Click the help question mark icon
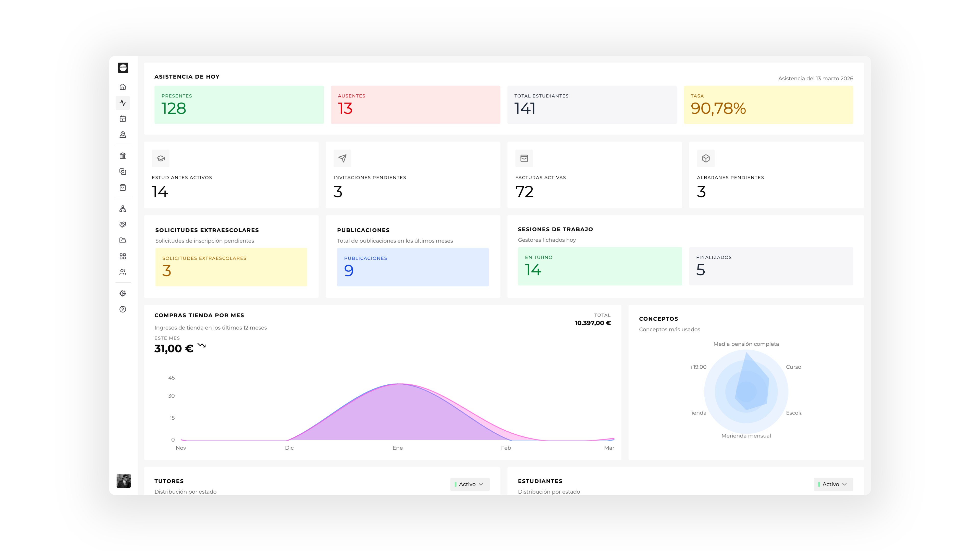980x551 pixels. click(122, 309)
